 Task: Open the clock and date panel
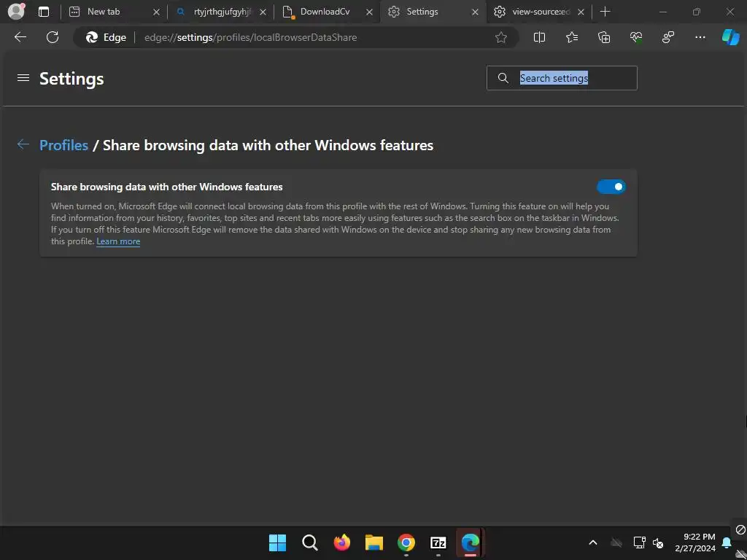click(x=695, y=542)
